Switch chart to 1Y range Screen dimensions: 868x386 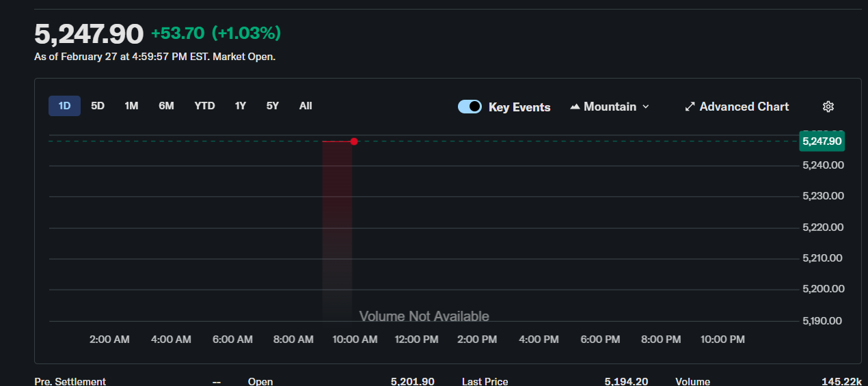click(240, 106)
